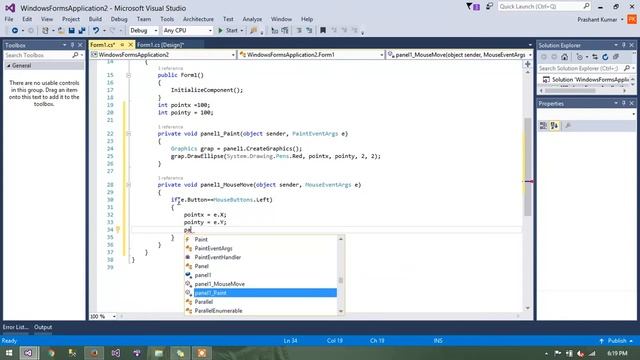The width and height of the screenshot is (640, 360).
Task: Click the Property Pages wrench icon
Action: pyautogui.click(x=568, y=126)
